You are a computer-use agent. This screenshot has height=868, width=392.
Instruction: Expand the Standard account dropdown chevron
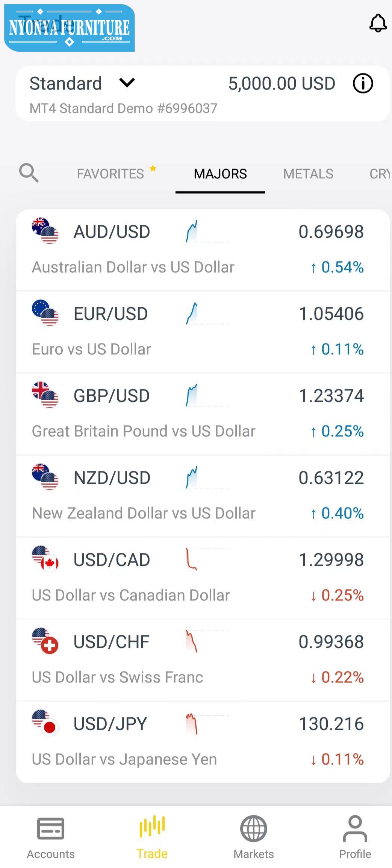127,83
